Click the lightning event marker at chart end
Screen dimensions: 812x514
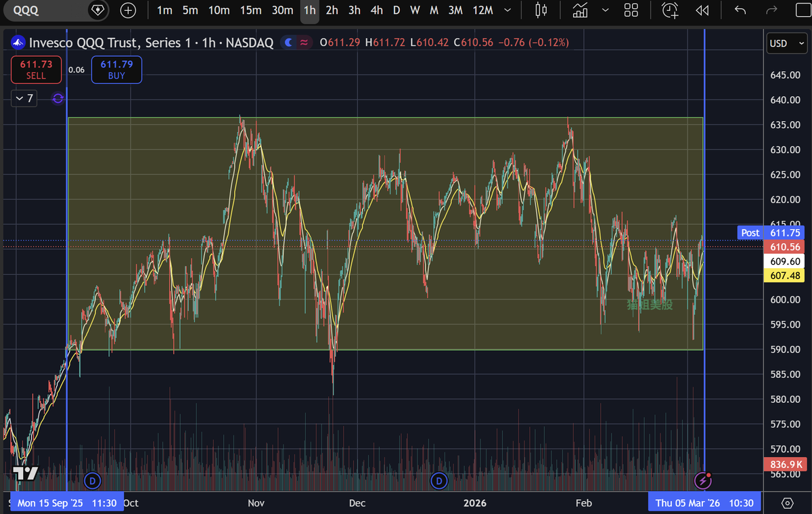coord(704,481)
